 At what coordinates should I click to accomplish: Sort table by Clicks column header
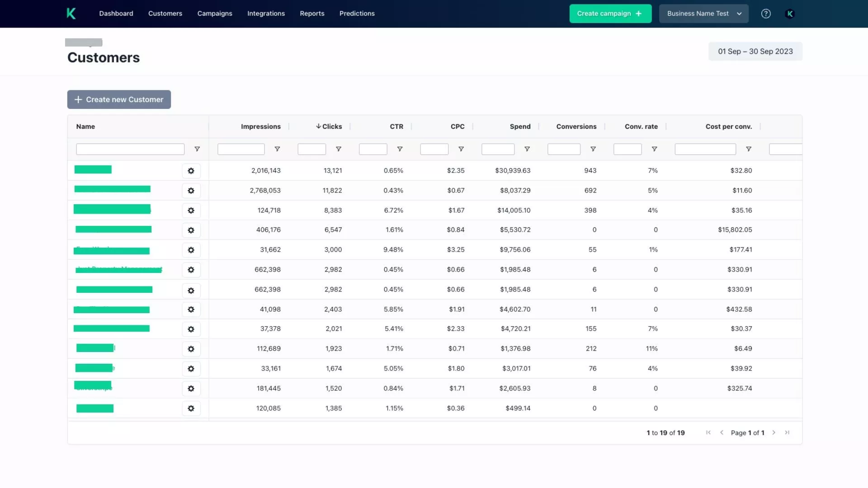(331, 127)
